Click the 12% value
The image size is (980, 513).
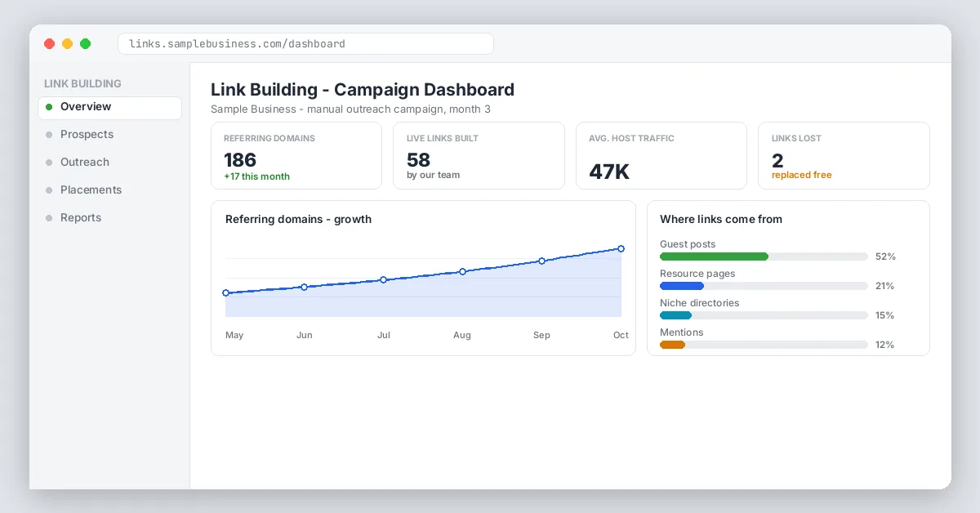885,345
